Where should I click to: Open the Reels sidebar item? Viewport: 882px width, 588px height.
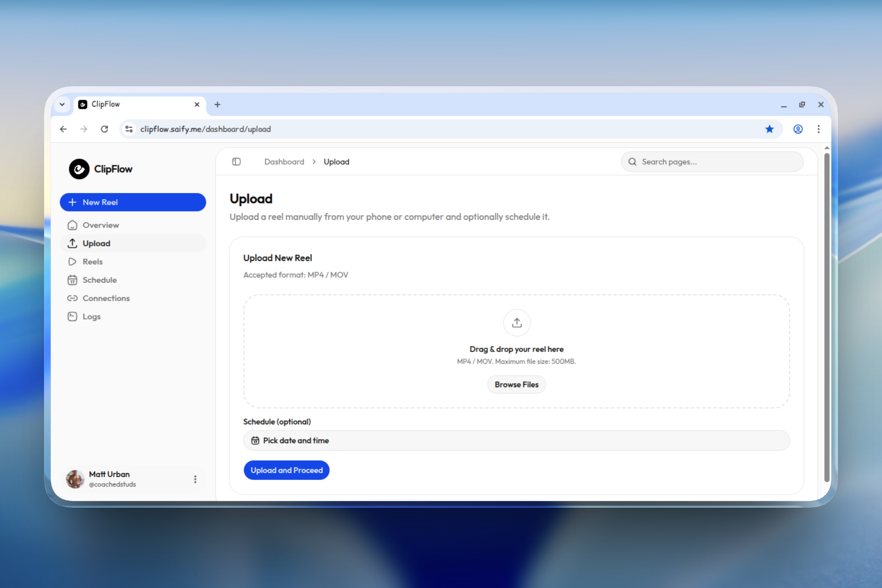(x=92, y=262)
